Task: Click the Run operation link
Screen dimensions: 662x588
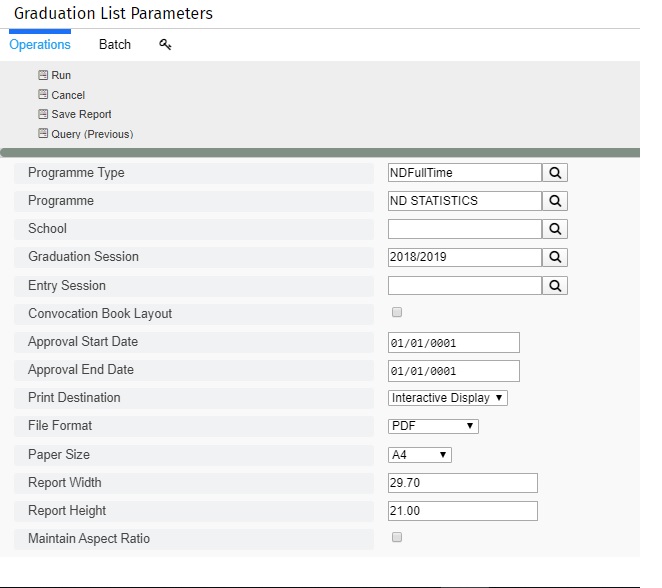Action: (x=61, y=75)
